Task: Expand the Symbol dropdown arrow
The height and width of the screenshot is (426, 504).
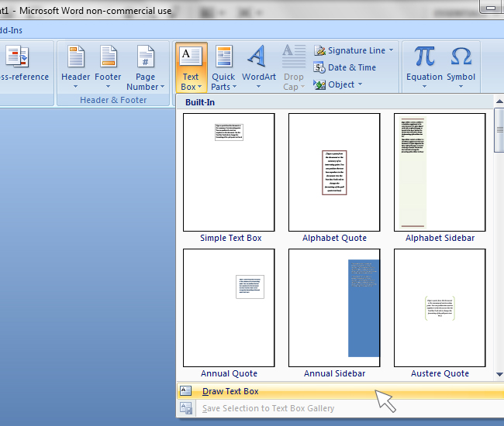Action: 461,87
